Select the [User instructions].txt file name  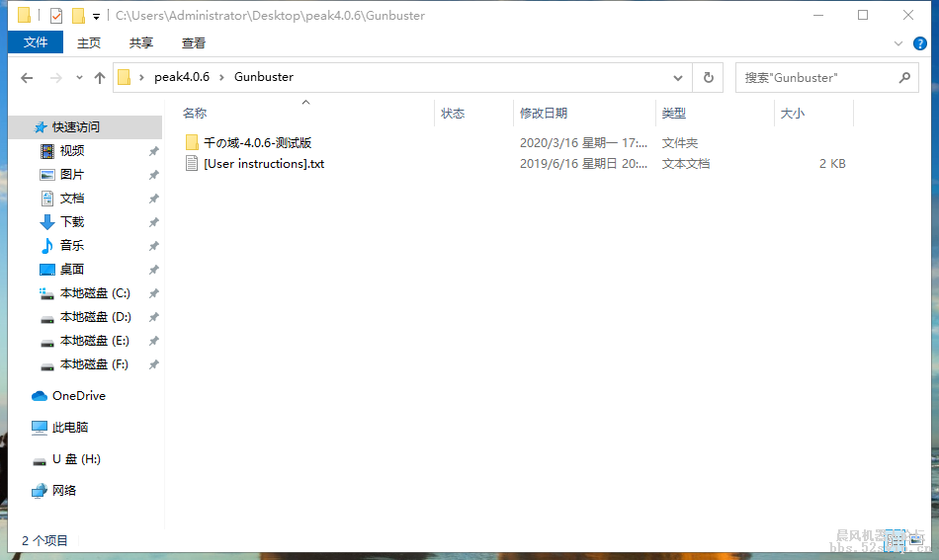264,163
